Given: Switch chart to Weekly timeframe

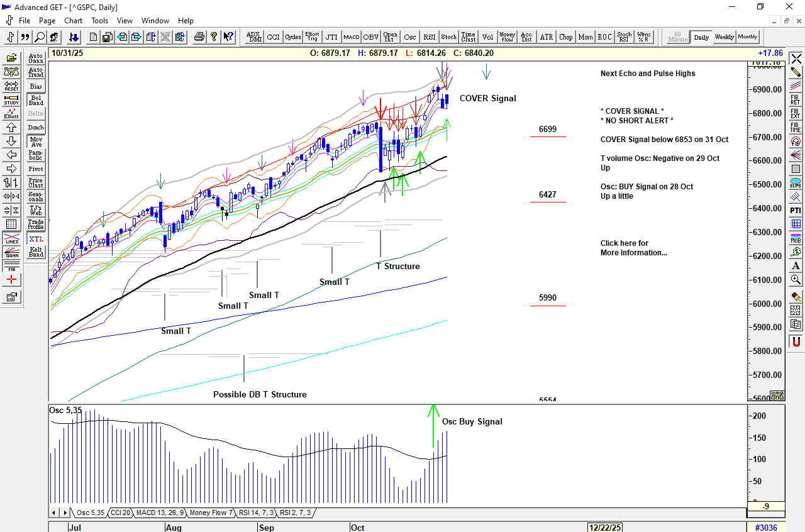Looking at the screenshot, I should pyautogui.click(x=724, y=37).
